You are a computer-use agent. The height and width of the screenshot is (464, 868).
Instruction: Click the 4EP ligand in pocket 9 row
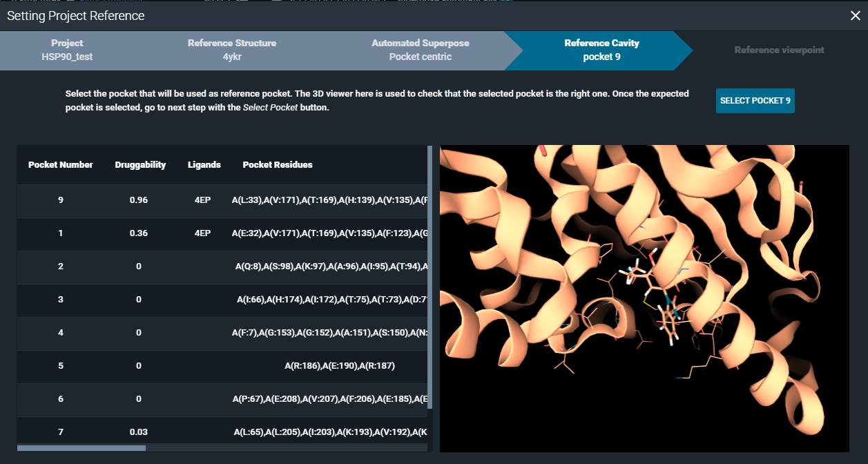[202, 200]
